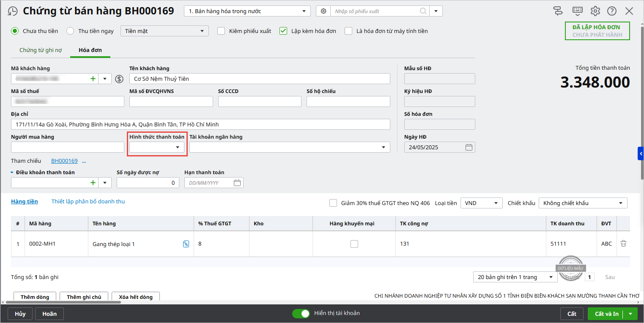Open Thiết lập phân bổ doanh thu
This screenshot has width=644, height=323.
pos(88,201)
